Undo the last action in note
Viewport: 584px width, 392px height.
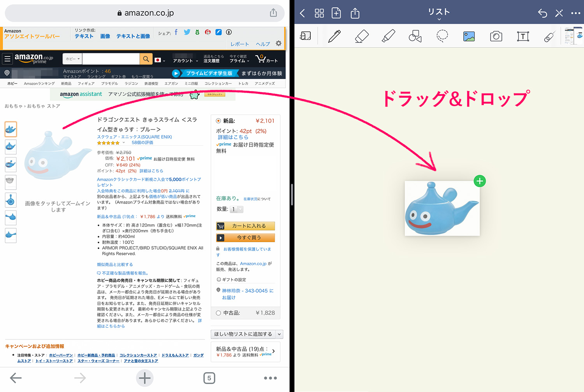(542, 13)
